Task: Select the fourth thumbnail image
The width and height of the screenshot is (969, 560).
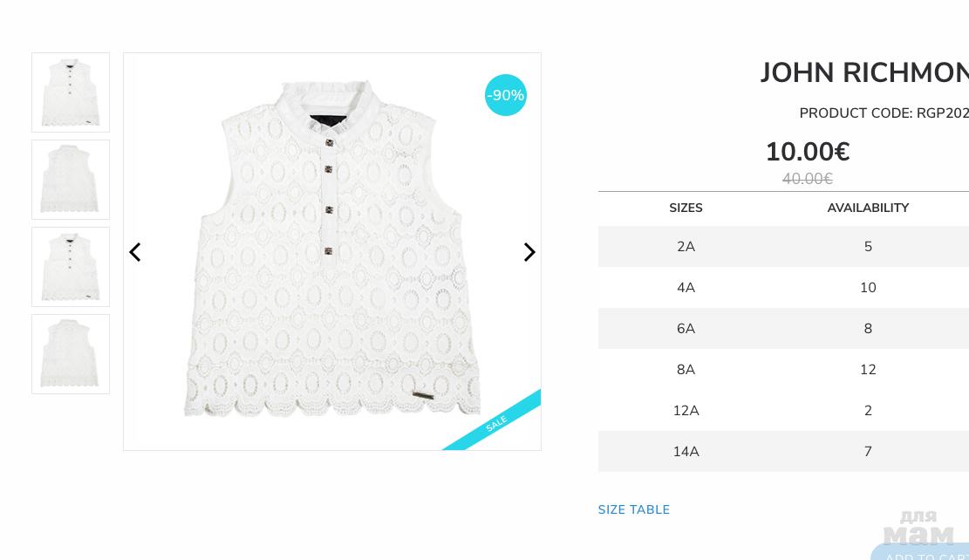Action: pyautogui.click(x=71, y=354)
